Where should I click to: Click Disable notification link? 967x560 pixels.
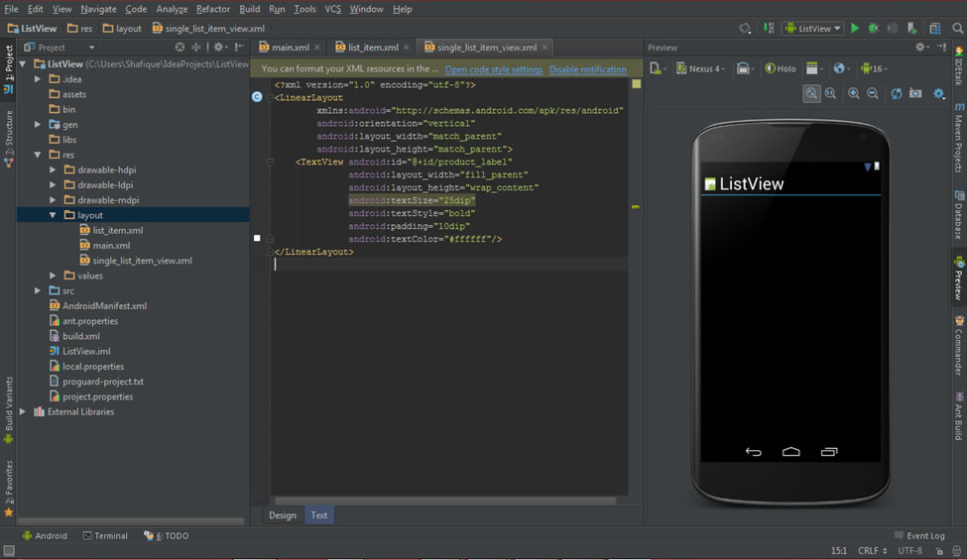click(x=588, y=69)
